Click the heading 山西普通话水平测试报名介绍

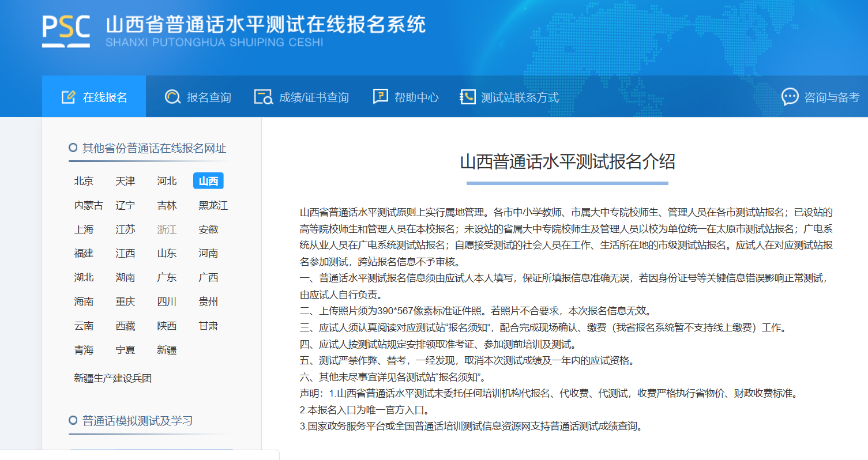tap(568, 161)
